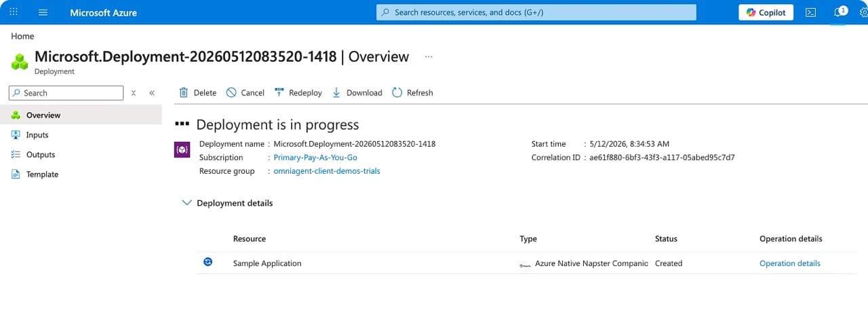Click the Created status cell
The width and height of the screenshot is (868, 332).
click(669, 263)
